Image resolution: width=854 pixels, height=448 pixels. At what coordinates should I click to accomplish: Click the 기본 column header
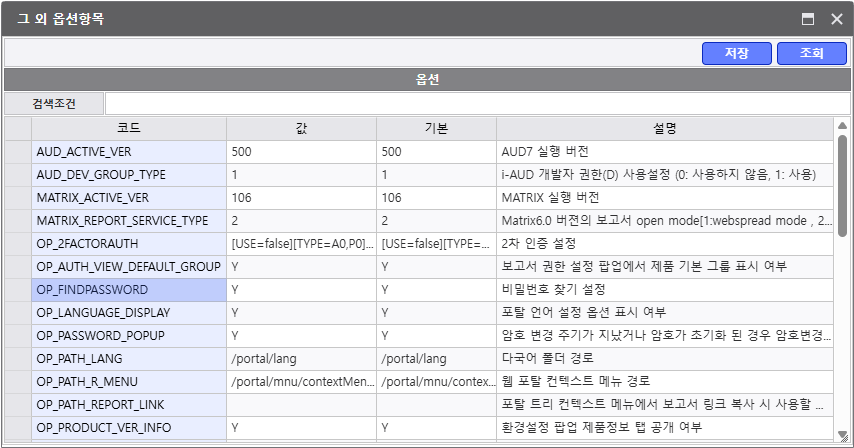[x=436, y=128]
